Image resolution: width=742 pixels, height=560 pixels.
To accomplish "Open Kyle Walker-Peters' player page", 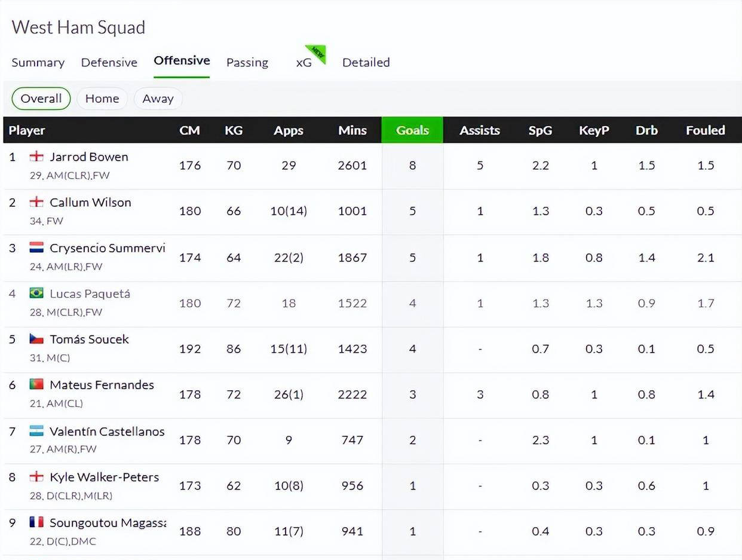I will pyautogui.click(x=105, y=477).
